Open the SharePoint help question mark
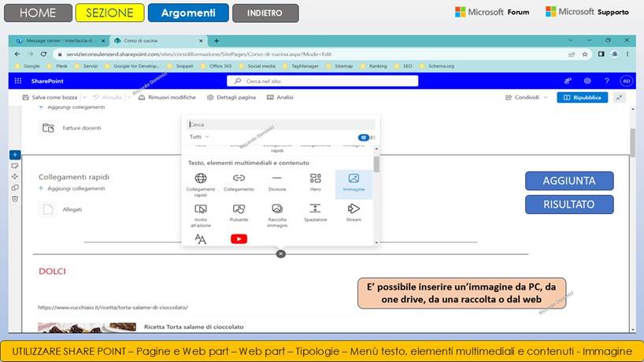The height and width of the screenshot is (362, 644). pyautogui.click(x=607, y=81)
